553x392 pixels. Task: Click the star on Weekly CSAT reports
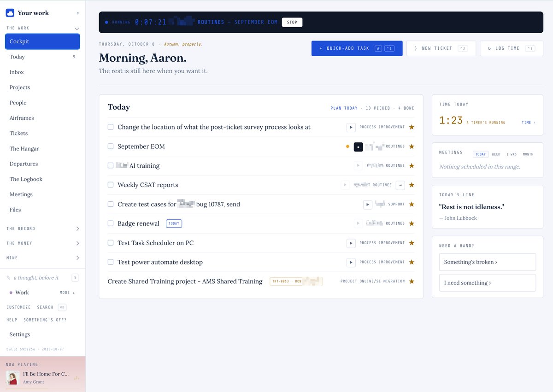(x=412, y=185)
